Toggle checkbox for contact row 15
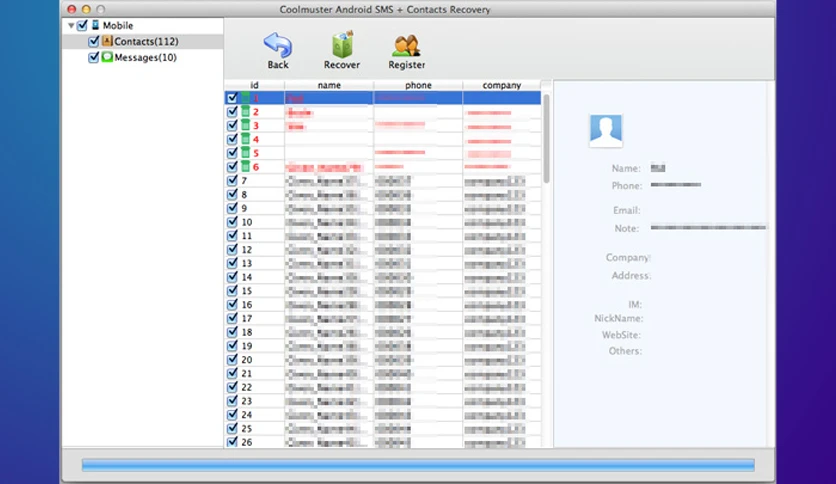Viewport: 836px width, 484px height. [x=232, y=291]
